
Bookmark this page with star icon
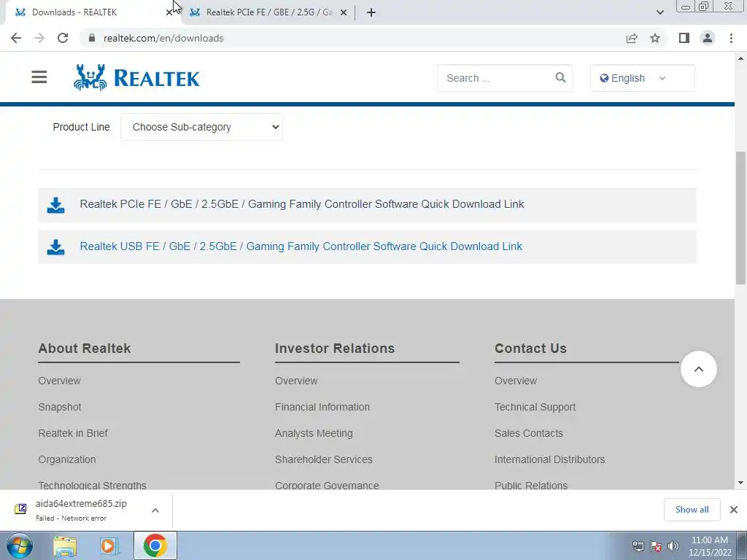click(655, 38)
